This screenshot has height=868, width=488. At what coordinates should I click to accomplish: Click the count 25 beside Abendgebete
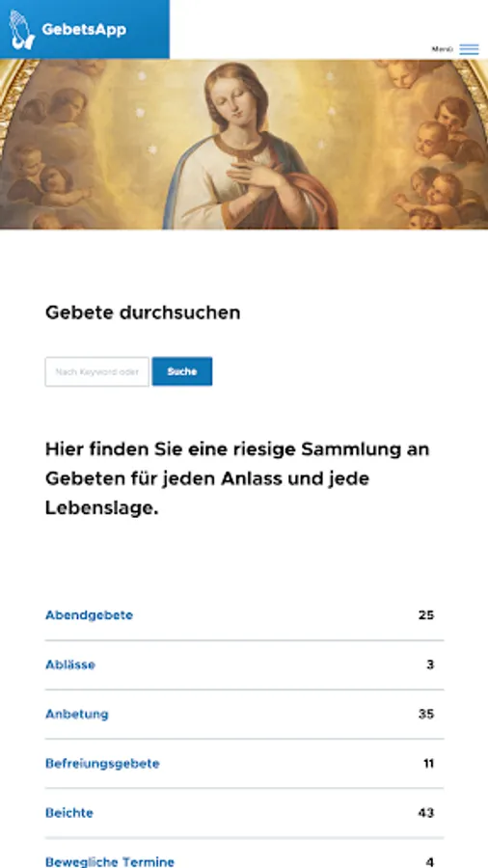[426, 615]
